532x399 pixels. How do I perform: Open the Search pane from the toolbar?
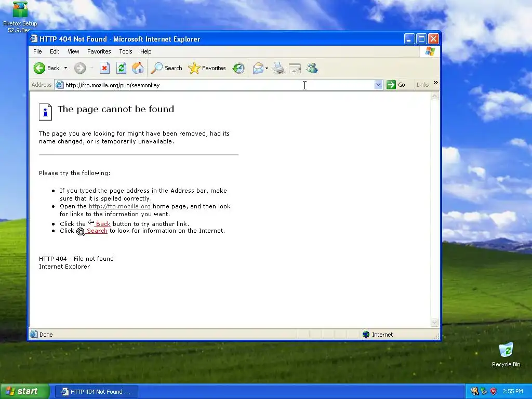tap(167, 68)
